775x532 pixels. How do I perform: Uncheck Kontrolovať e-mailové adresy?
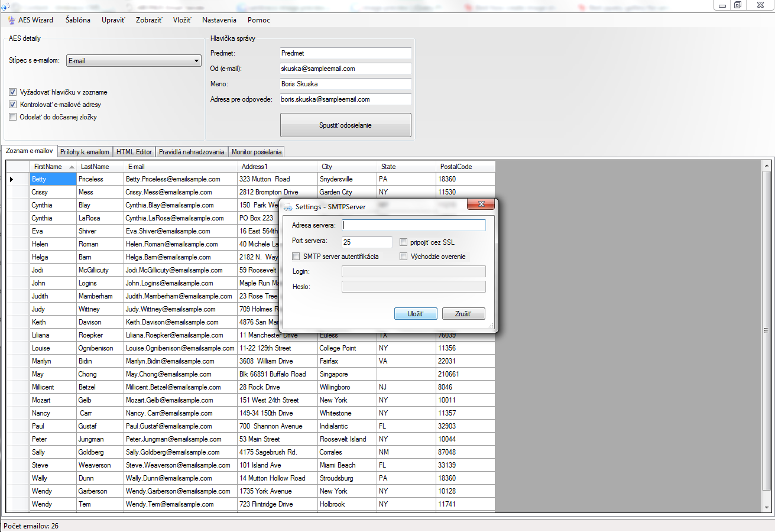point(13,105)
